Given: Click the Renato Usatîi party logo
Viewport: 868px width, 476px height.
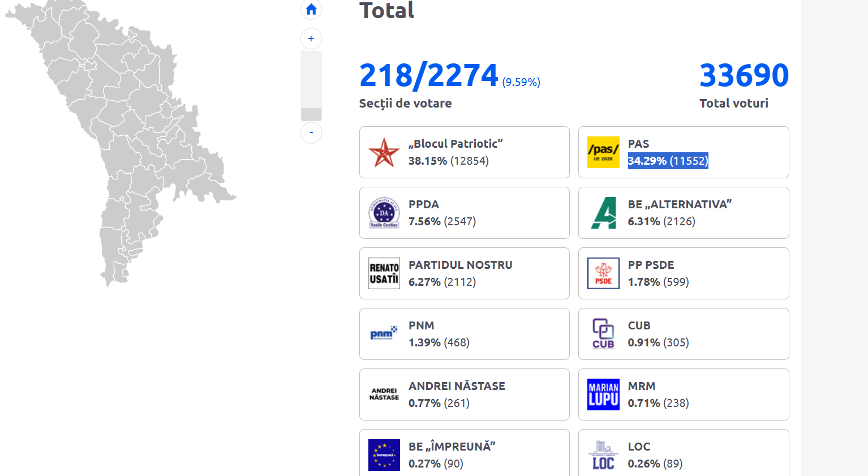Looking at the screenshot, I should (x=384, y=274).
